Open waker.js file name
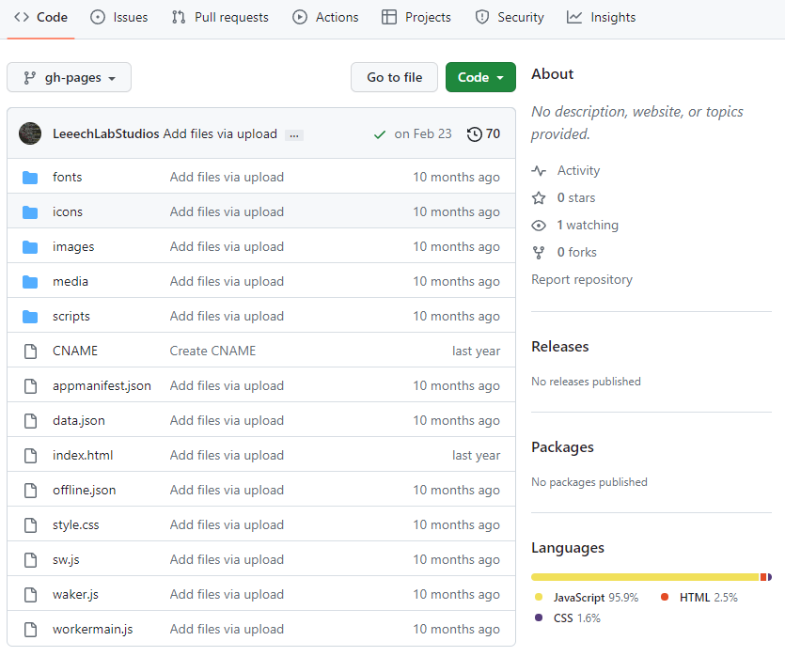785x672 pixels. point(75,594)
